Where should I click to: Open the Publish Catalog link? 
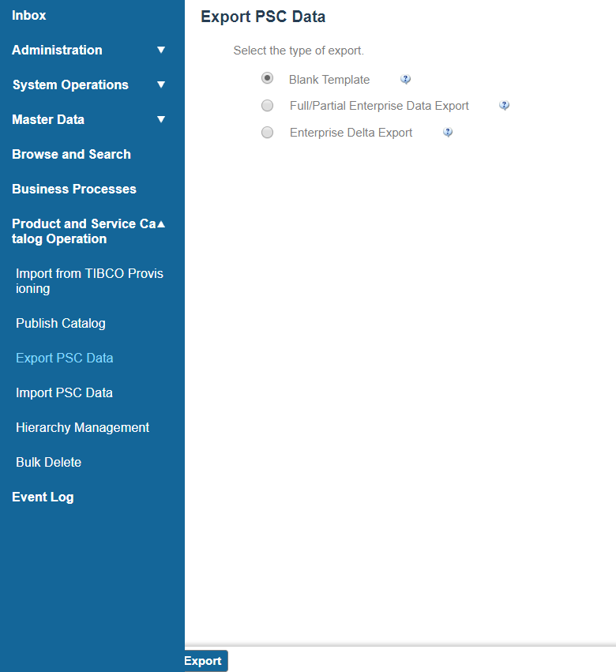coord(61,323)
